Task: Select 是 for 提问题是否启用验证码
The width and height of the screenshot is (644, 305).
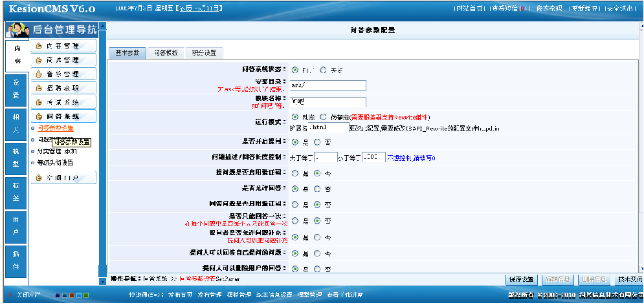Action: point(295,173)
